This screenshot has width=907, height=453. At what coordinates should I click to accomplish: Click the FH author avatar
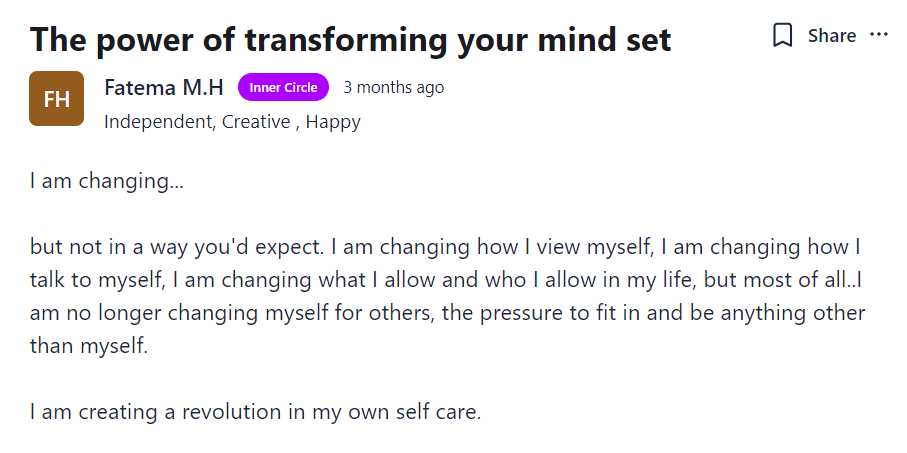click(57, 99)
